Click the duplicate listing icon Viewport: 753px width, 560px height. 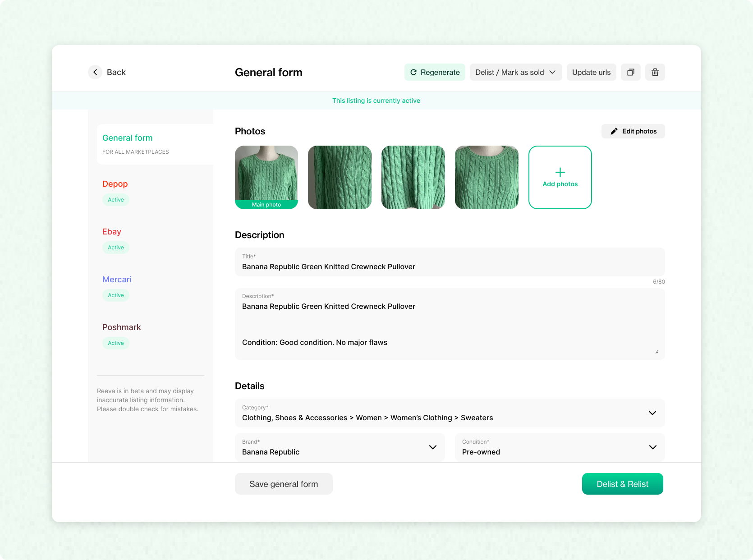pos(631,72)
